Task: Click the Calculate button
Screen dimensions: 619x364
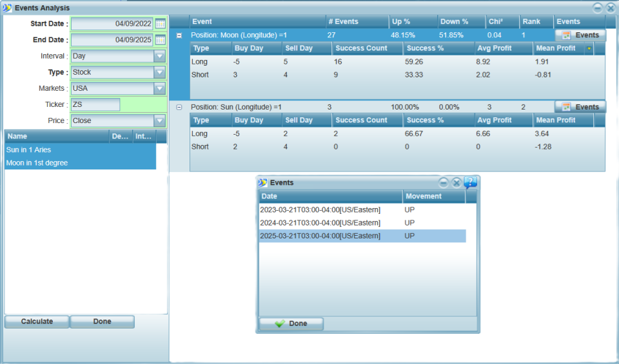Action: pyautogui.click(x=37, y=322)
